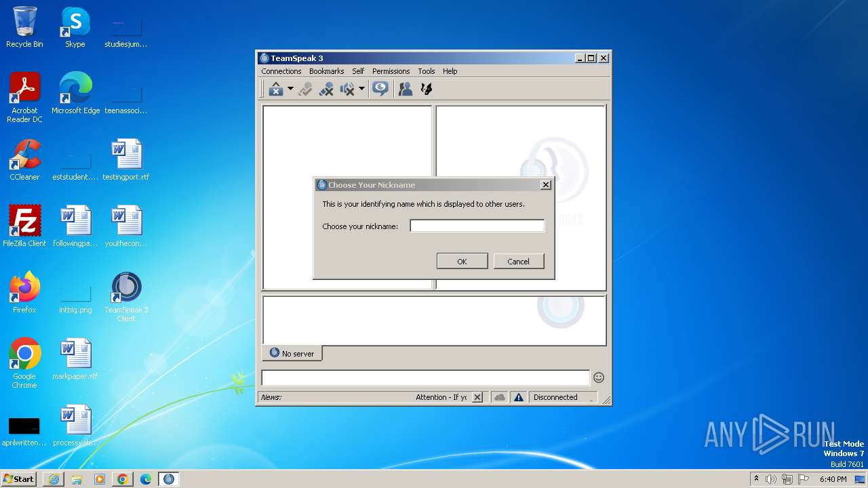Image resolution: width=868 pixels, height=488 pixels.
Task: Close the Choose Your Nickname dialog
Action: coord(545,184)
